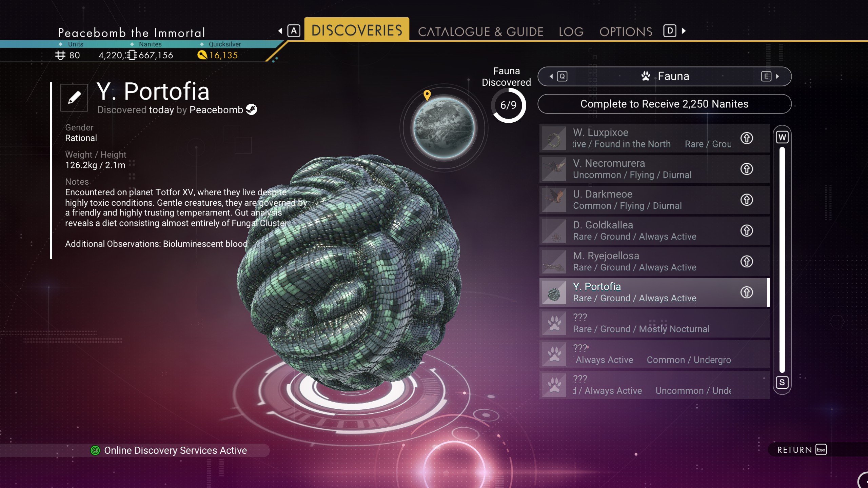Click the upload icon on Y. Portofia row
The height and width of the screenshot is (488, 868).
tap(747, 292)
